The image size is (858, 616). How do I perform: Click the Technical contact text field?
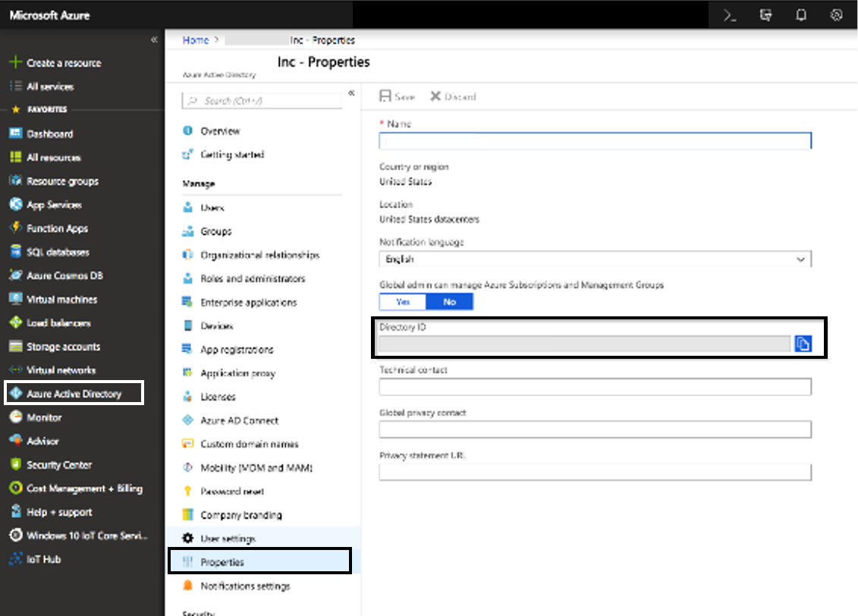pos(595,387)
